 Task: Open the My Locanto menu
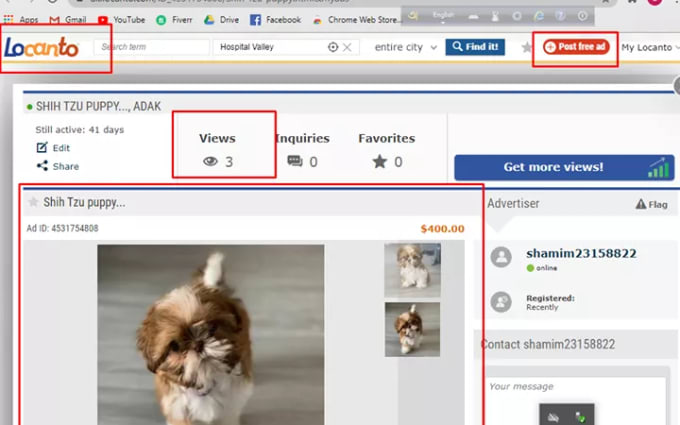tap(650, 47)
